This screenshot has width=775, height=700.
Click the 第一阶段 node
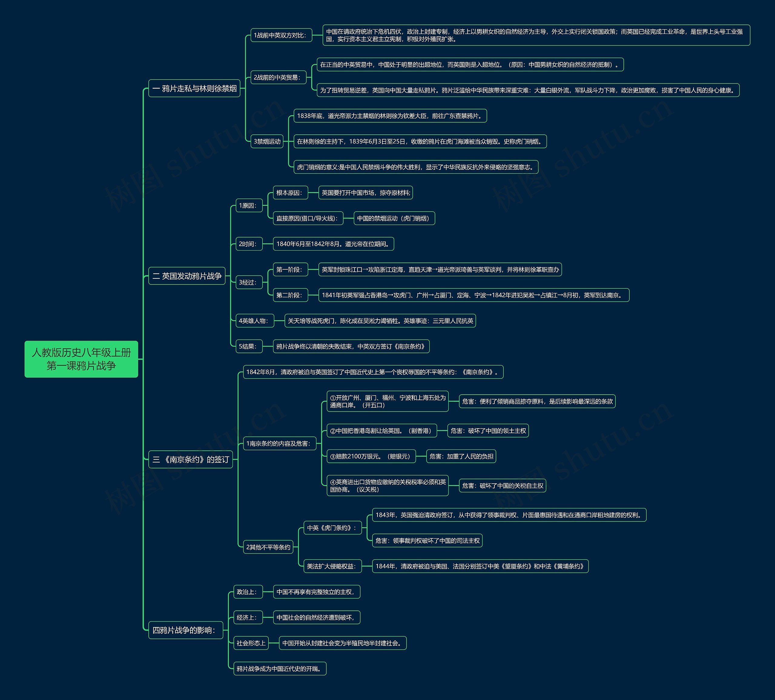290,269
